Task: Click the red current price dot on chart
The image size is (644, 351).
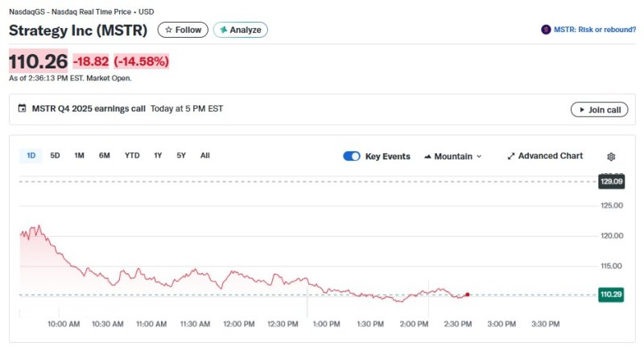Action: point(468,295)
